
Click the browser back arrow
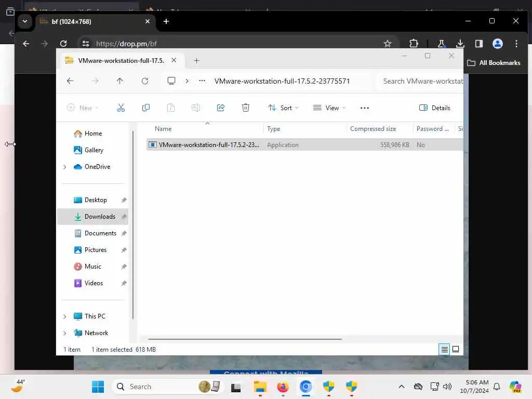click(x=26, y=44)
